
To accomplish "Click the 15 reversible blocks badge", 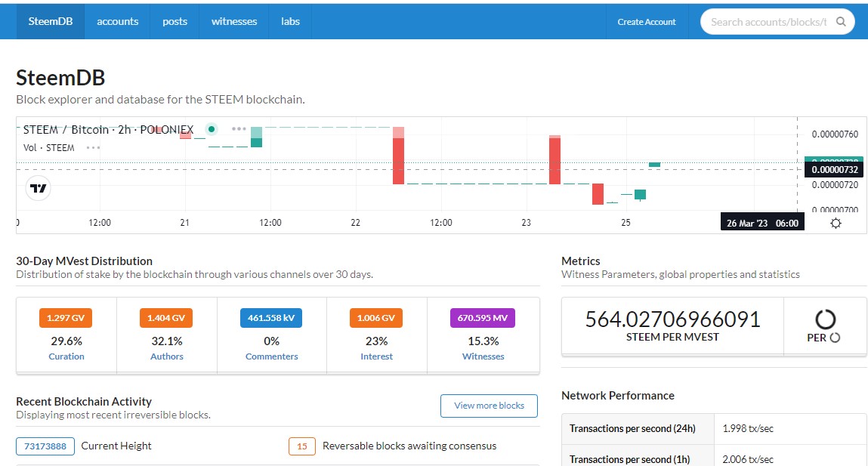I will pos(302,446).
